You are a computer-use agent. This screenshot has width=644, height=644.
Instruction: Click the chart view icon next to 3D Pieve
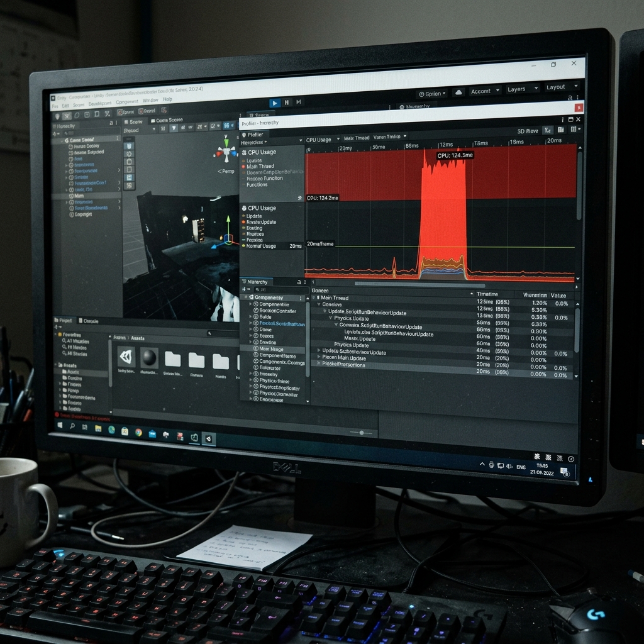548,130
